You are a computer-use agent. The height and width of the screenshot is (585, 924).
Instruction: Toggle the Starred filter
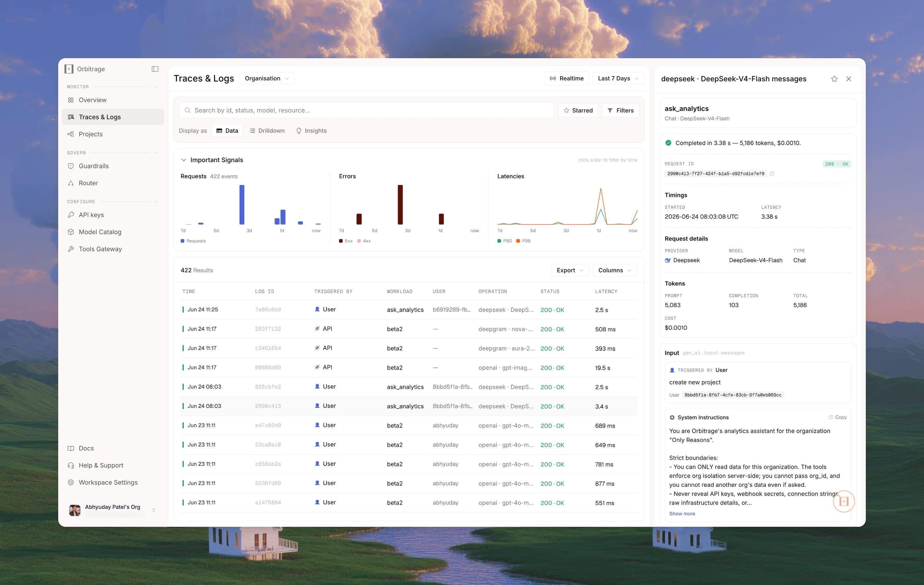578,110
